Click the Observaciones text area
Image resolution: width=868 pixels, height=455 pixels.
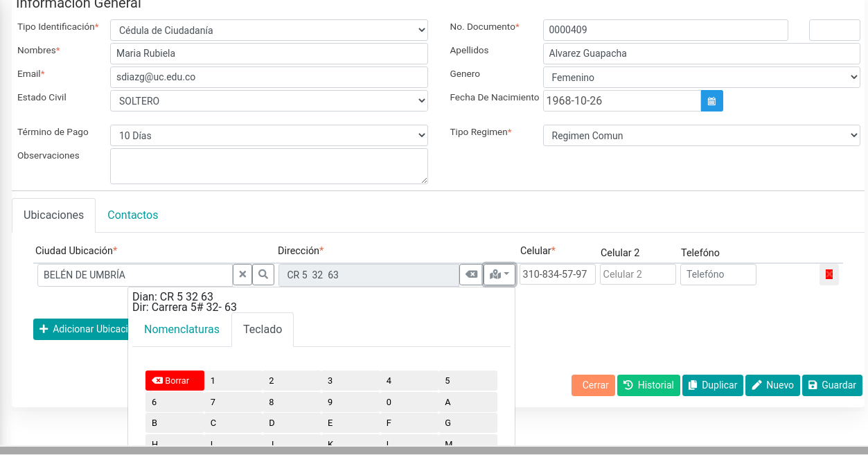pyautogui.click(x=269, y=166)
